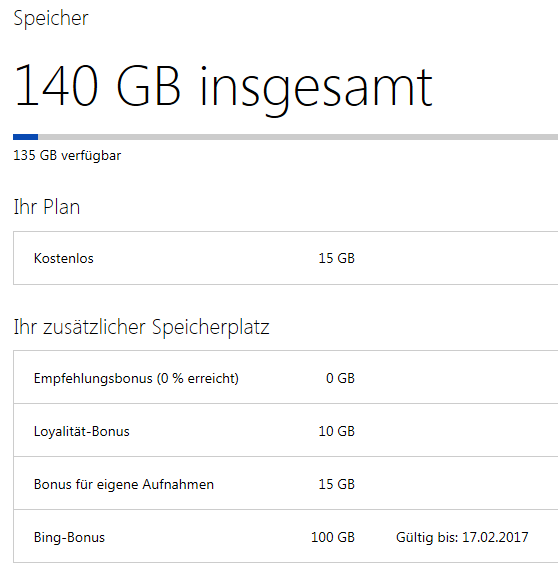The image size is (558, 573).
Task: Click the 0 GB Empfehlungsbonus value
Action: (x=340, y=378)
